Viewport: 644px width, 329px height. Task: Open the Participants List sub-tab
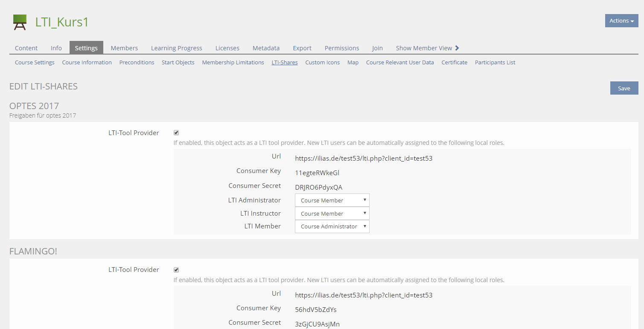(x=495, y=63)
